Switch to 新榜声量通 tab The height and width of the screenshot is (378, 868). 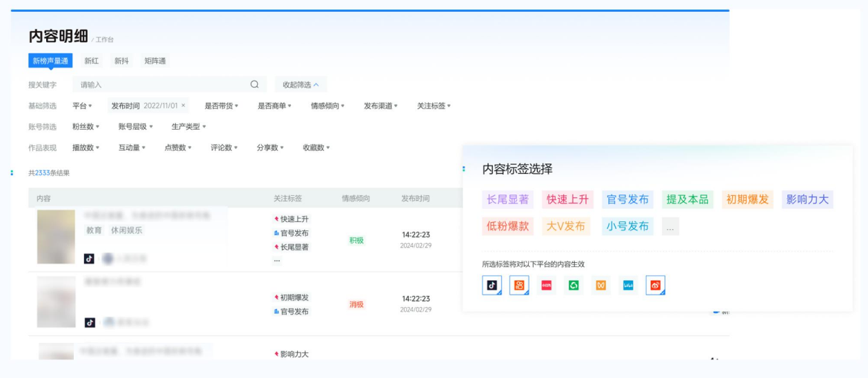point(50,61)
